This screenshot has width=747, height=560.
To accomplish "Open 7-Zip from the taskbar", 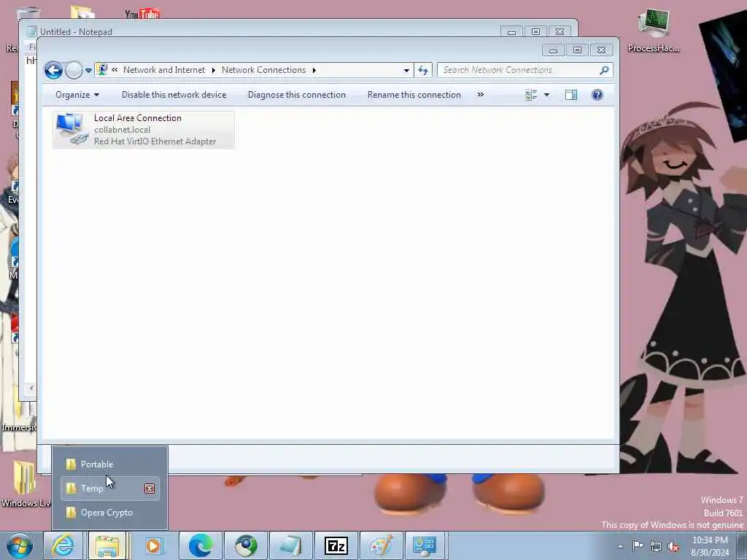I will [336, 545].
